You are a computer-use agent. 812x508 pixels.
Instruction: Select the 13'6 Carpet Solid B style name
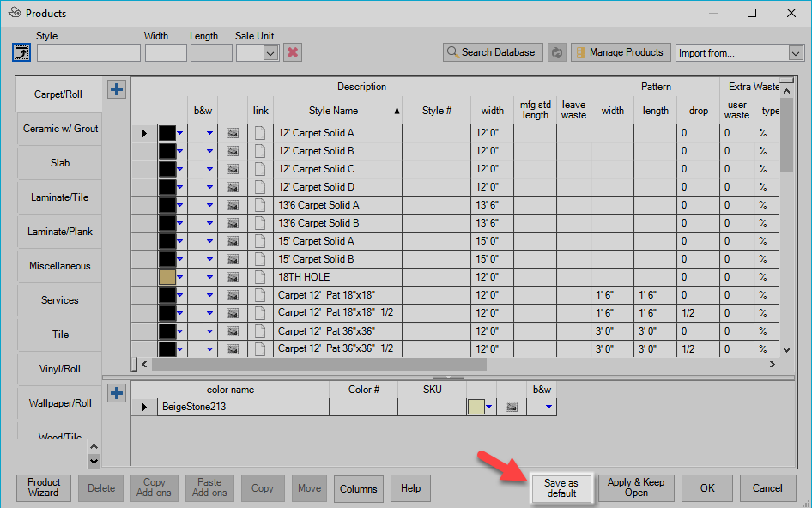318,223
